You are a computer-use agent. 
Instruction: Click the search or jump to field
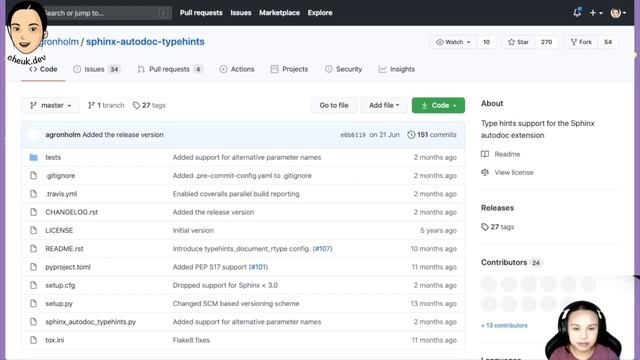pos(106,13)
